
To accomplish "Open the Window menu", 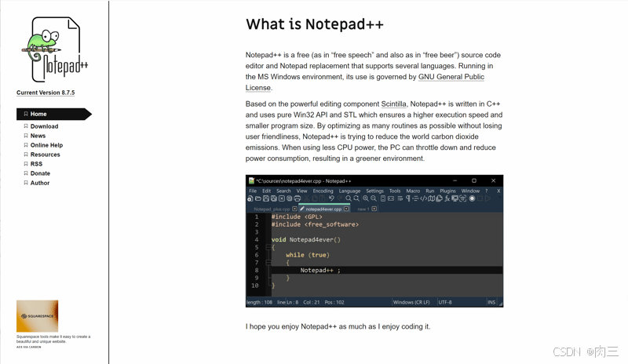I will (x=470, y=191).
